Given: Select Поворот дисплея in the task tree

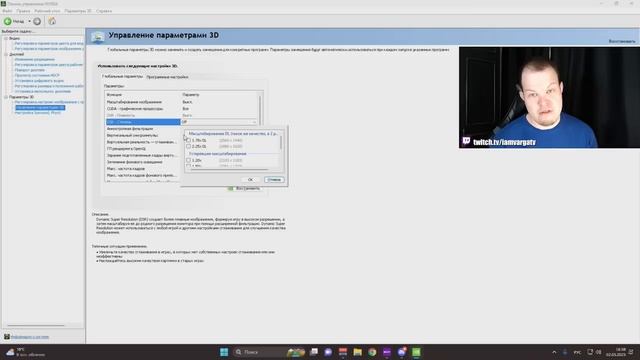Looking at the screenshot, I should (x=30, y=70).
